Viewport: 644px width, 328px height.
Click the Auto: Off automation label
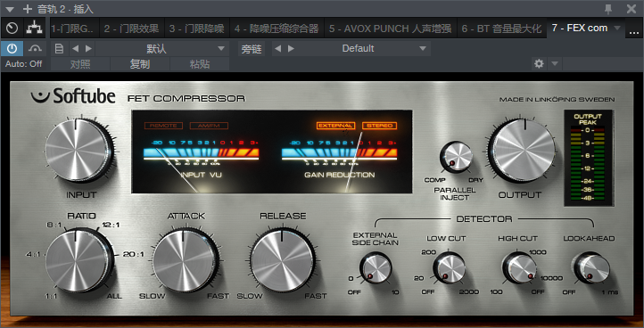pos(24,63)
